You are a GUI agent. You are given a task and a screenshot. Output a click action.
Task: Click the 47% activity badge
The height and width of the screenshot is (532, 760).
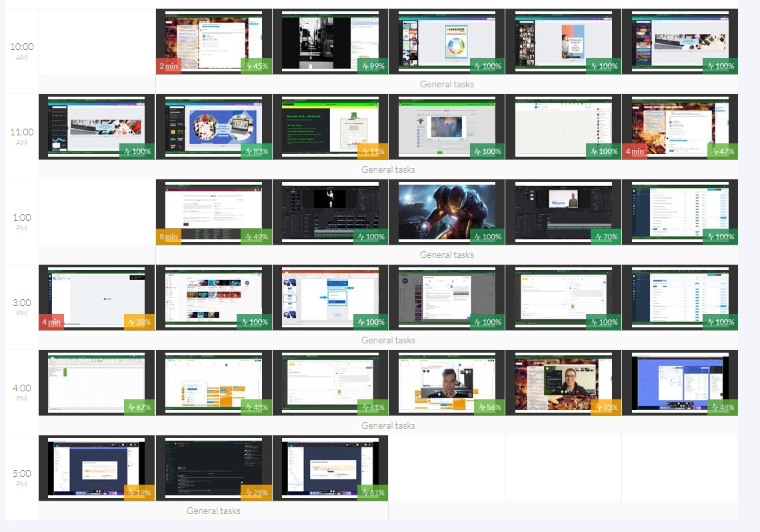click(723, 151)
